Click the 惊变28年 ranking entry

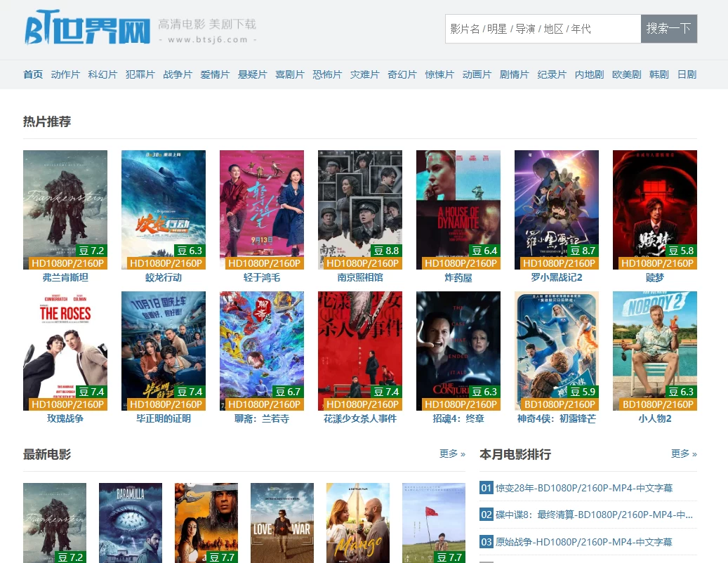583,488
